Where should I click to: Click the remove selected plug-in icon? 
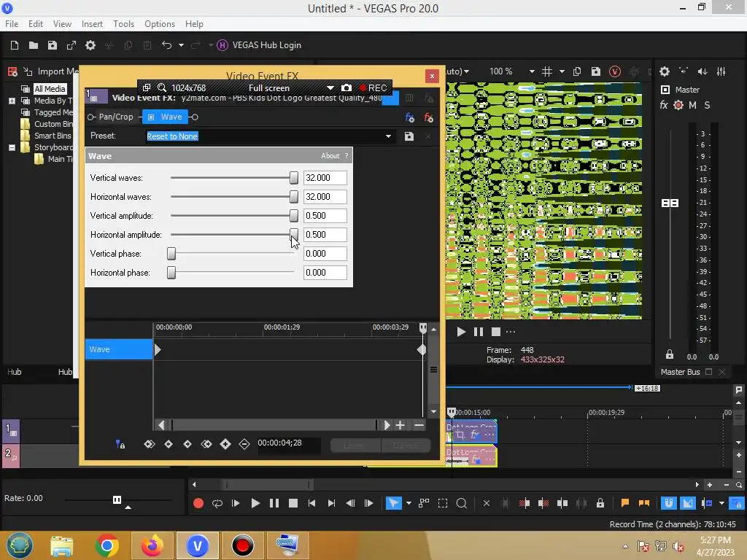429,117
